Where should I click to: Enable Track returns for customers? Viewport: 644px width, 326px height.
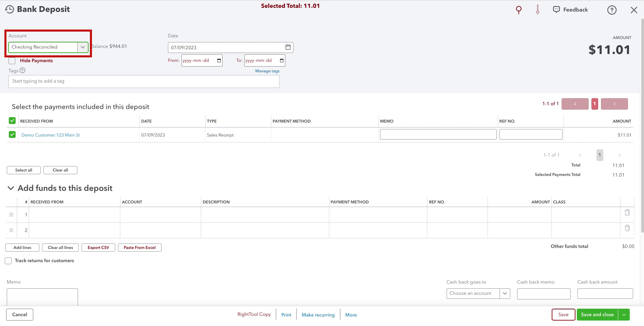point(8,261)
